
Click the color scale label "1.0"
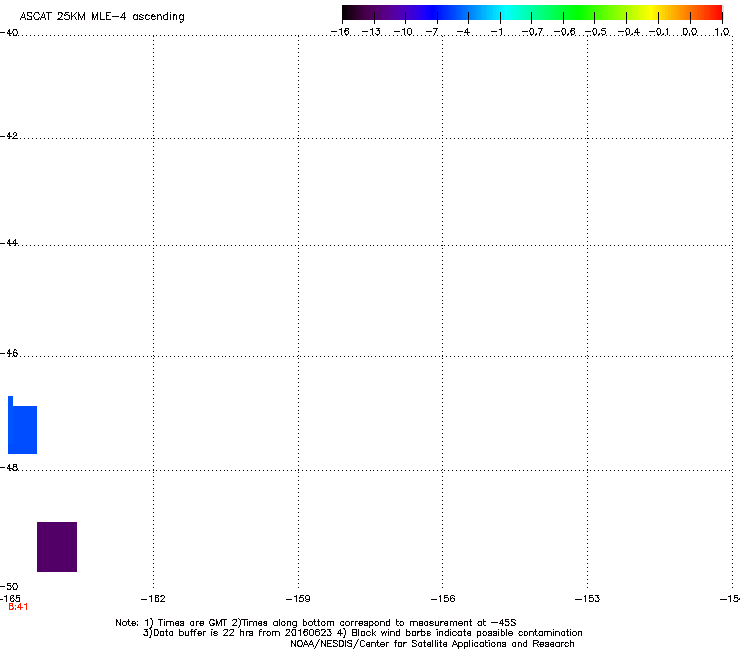click(722, 32)
